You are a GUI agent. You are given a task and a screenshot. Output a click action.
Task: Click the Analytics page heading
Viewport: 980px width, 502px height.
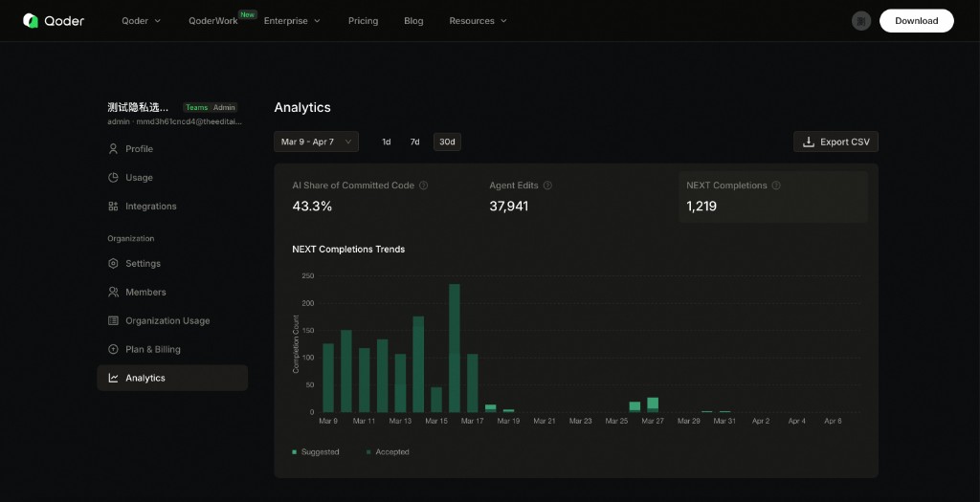tap(302, 107)
